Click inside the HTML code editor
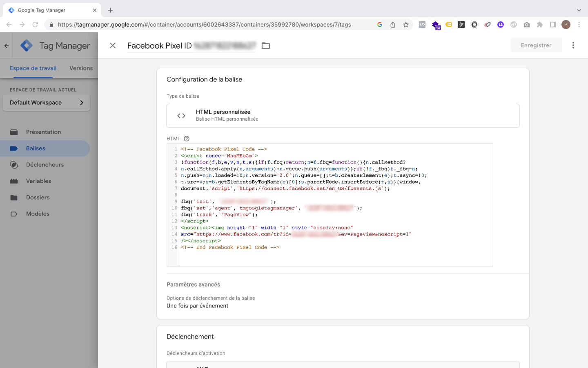 (330, 205)
